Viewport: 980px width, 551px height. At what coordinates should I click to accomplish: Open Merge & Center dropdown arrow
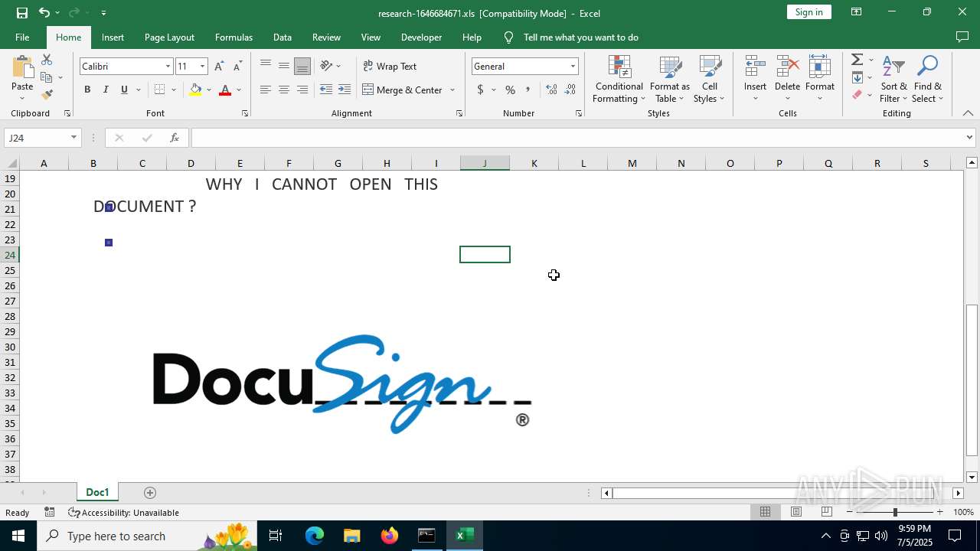[452, 90]
